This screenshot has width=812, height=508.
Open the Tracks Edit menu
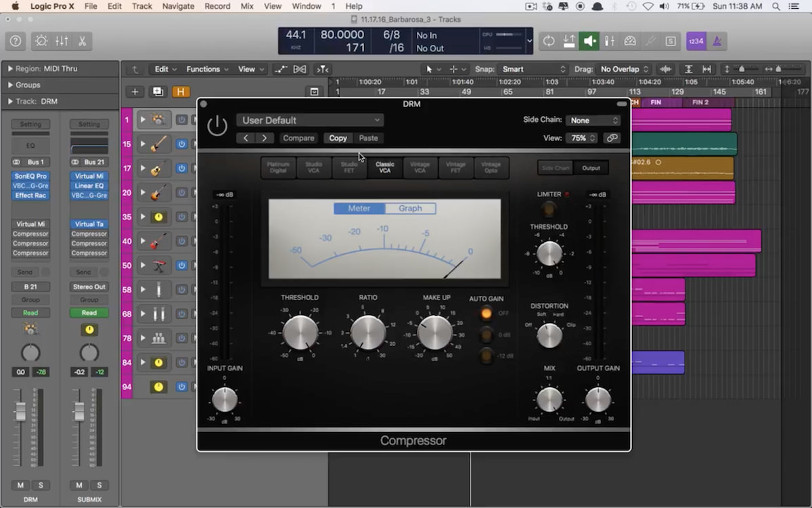point(166,69)
